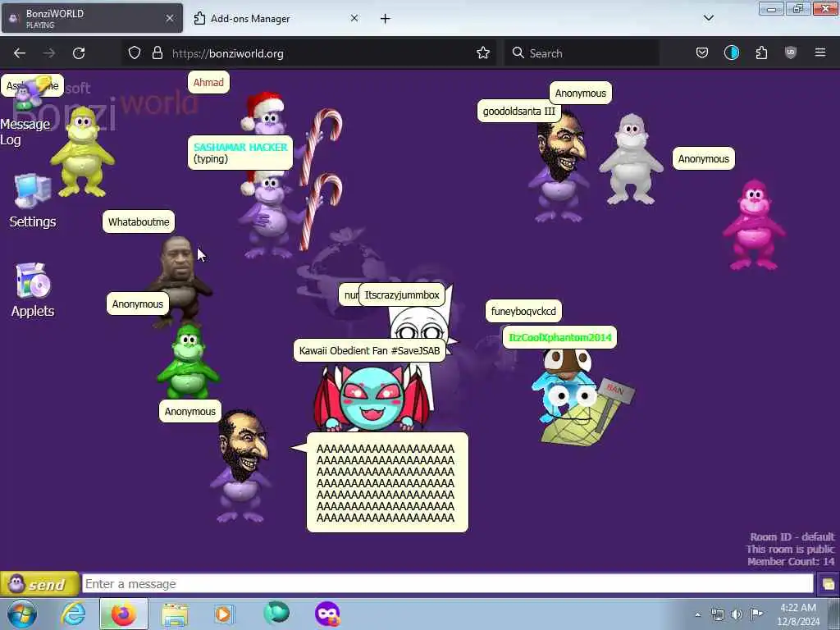Open the Action Center flag icon
Viewport: 840px width, 630px height.
[x=756, y=614]
